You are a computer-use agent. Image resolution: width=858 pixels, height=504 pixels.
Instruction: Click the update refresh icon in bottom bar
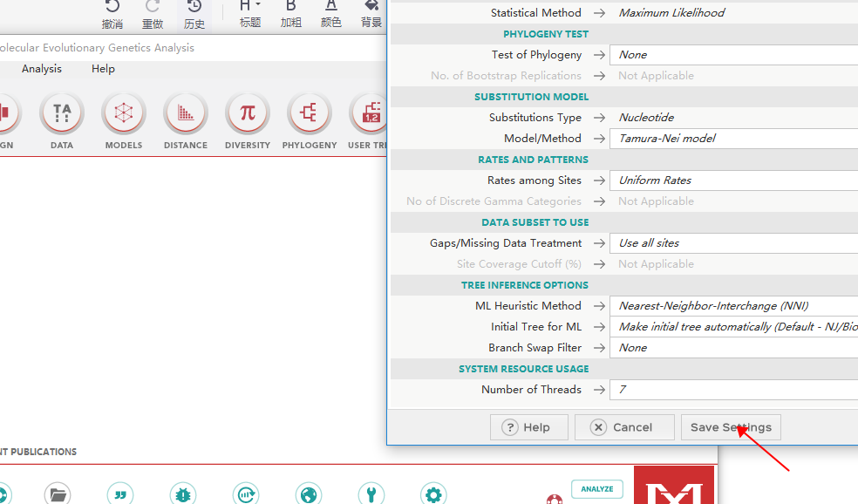click(246, 494)
